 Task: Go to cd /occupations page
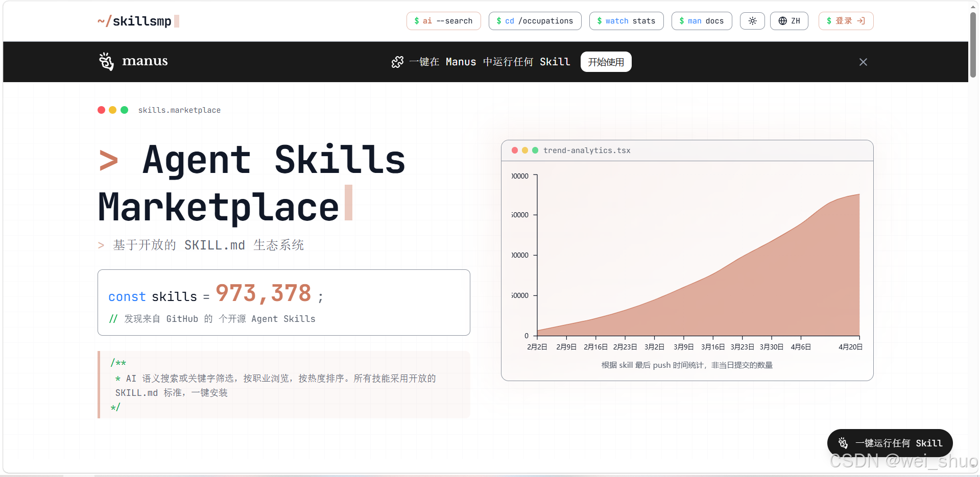pos(535,21)
